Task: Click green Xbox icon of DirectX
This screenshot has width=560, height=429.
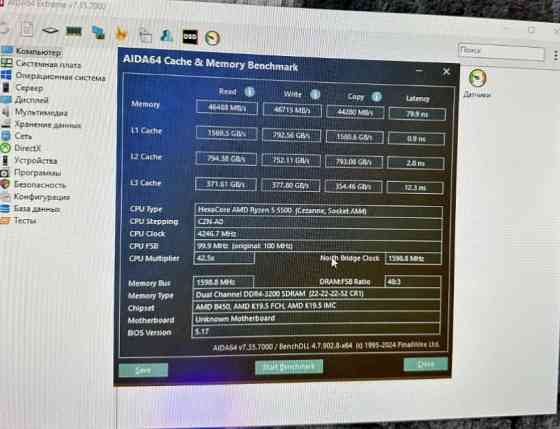Action: (5, 148)
